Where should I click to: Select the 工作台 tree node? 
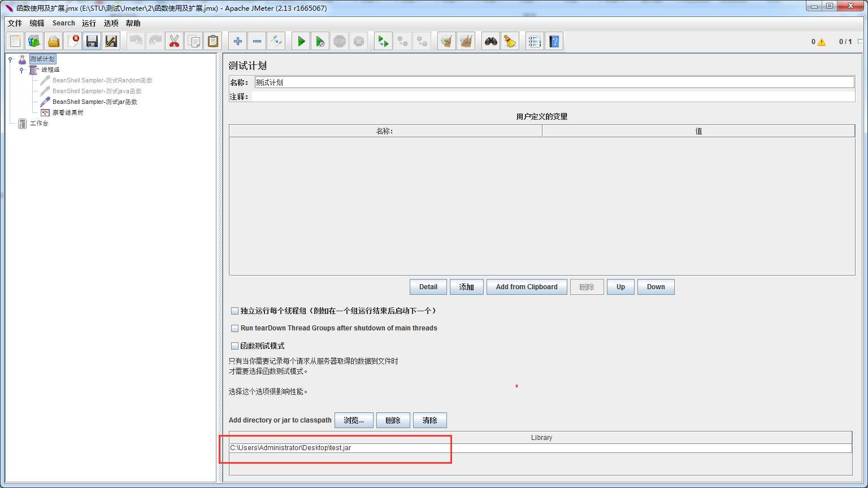coord(39,124)
